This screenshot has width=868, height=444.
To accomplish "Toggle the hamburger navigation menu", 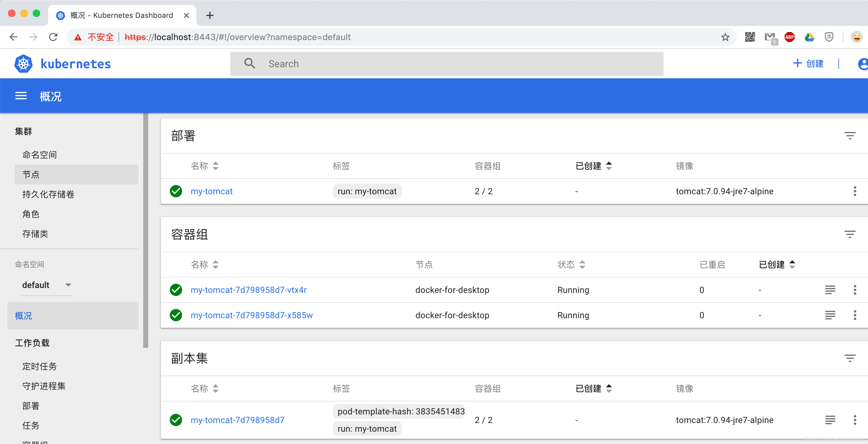I will click(x=21, y=96).
